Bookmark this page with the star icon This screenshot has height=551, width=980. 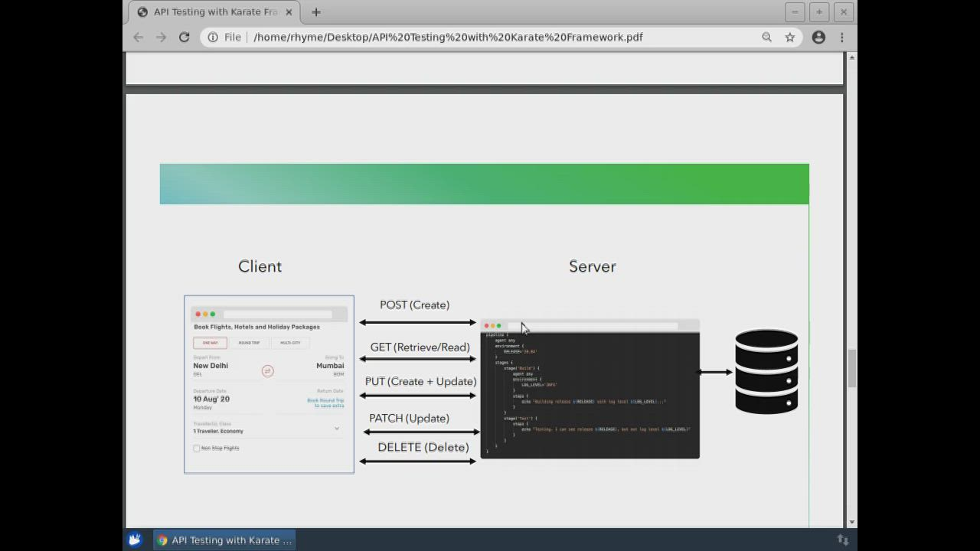click(x=789, y=37)
